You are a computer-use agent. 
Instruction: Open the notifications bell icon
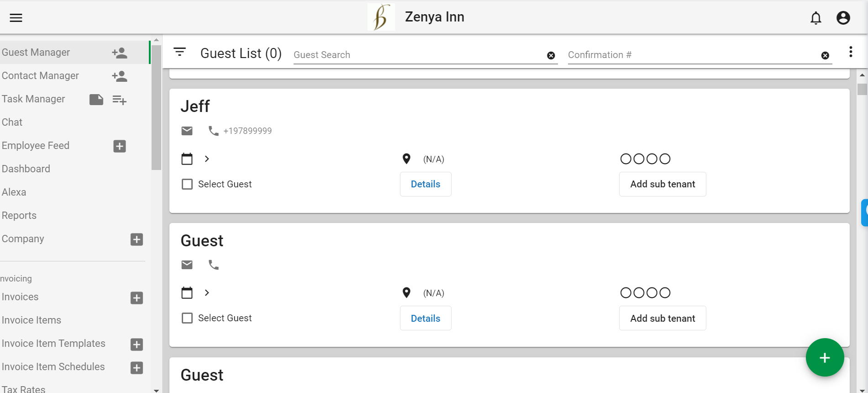(815, 18)
